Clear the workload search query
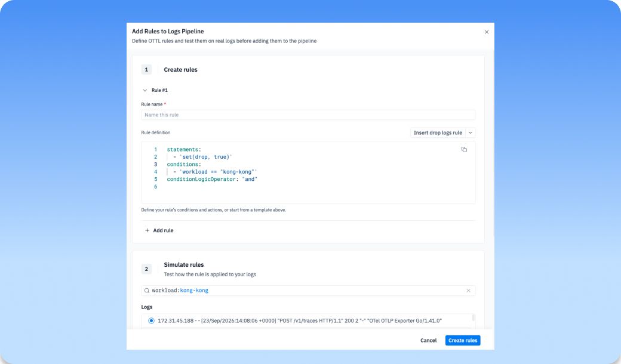The image size is (621, 364). point(468,291)
